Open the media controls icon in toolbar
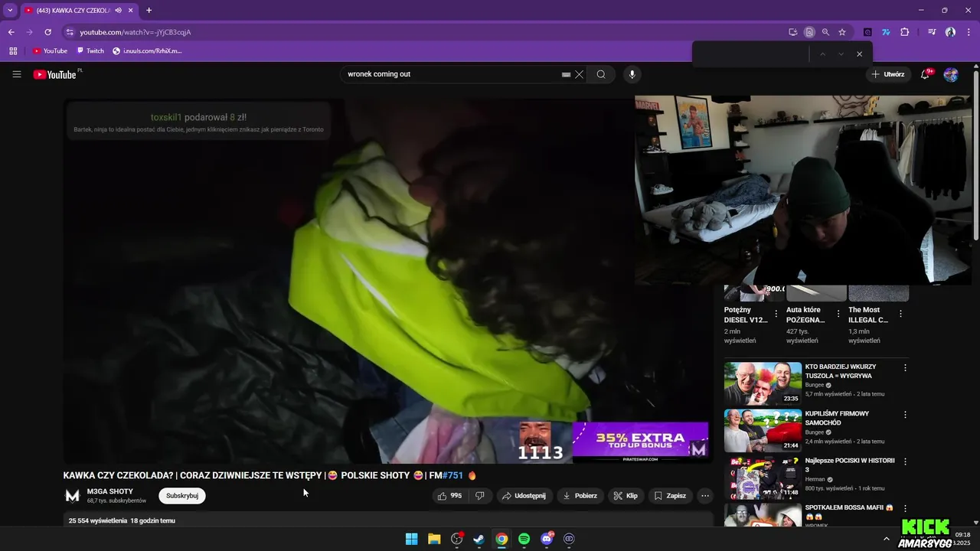Image resolution: width=980 pixels, height=551 pixels. 932,32
